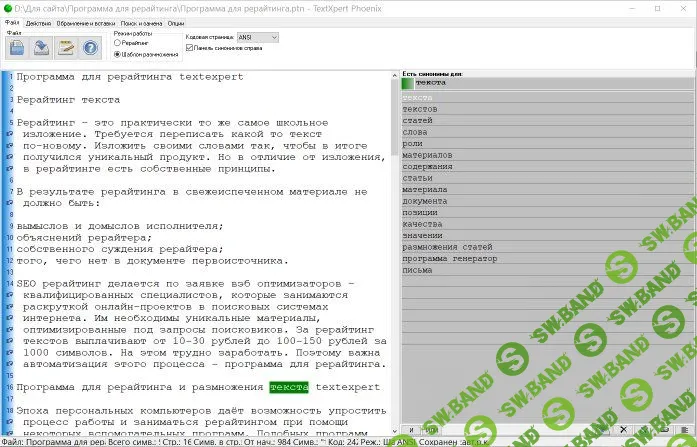Click line 14 starting SEO рерайтинг делается

point(185,284)
